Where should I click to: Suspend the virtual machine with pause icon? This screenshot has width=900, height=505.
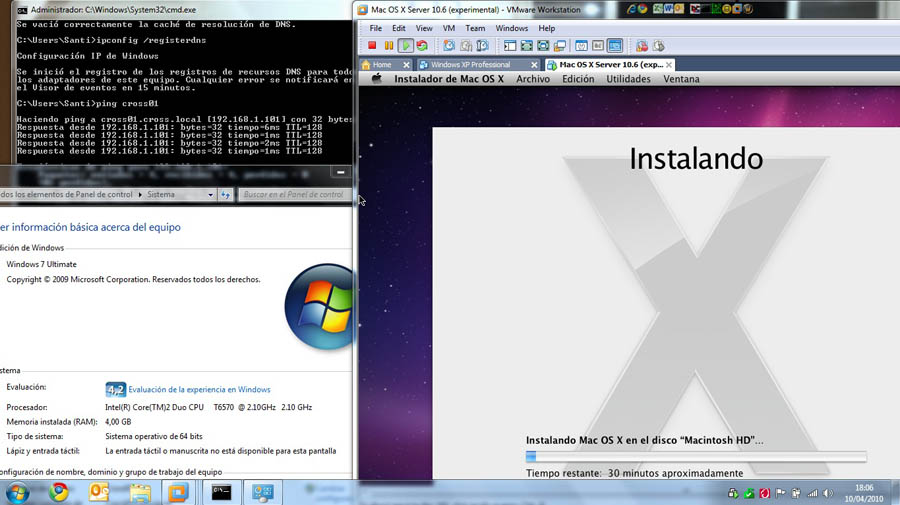coord(389,45)
